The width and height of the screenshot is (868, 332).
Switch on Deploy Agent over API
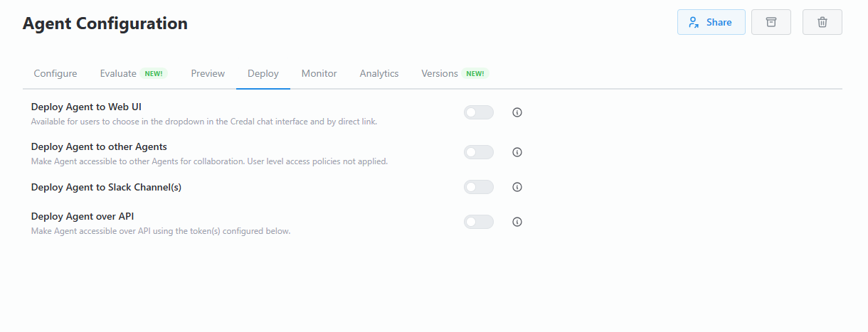478,222
